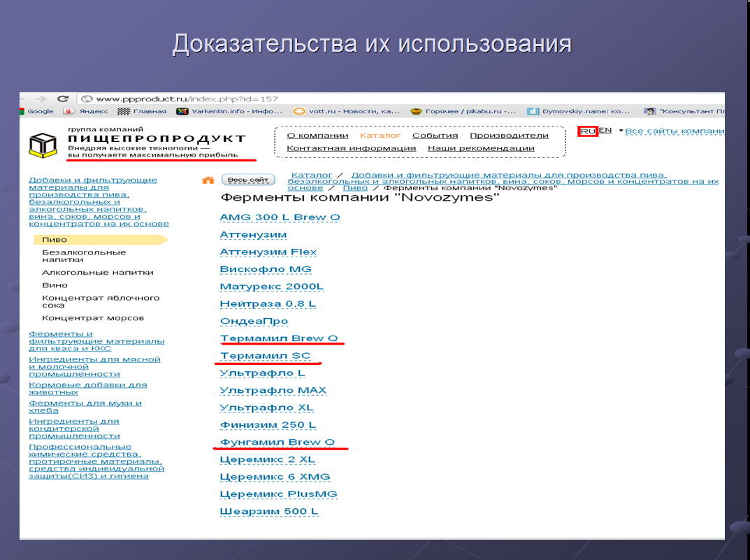Open the Церемикс 2 XL product link
Image resolution: width=750 pixels, height=560 pixels.
pyautogui.click(x=268, y=459)
